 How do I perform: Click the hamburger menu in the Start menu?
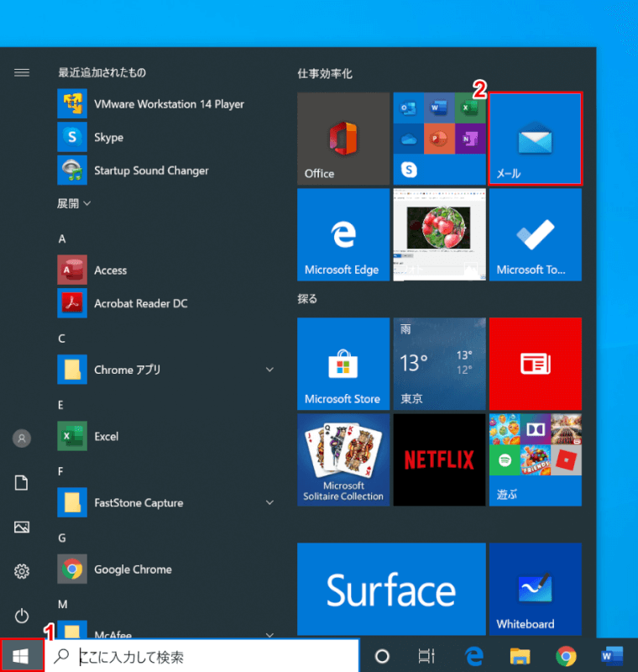[x=22, y=72]
